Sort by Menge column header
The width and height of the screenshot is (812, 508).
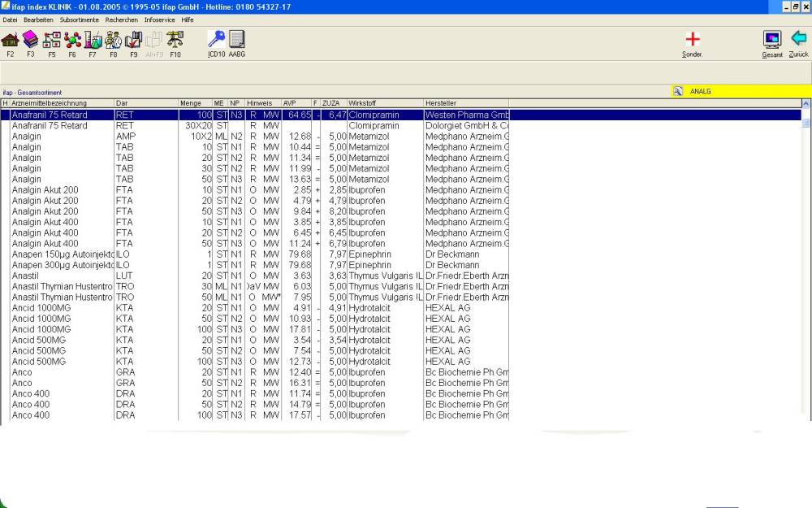pyautogui.click(x=195, y=103)
